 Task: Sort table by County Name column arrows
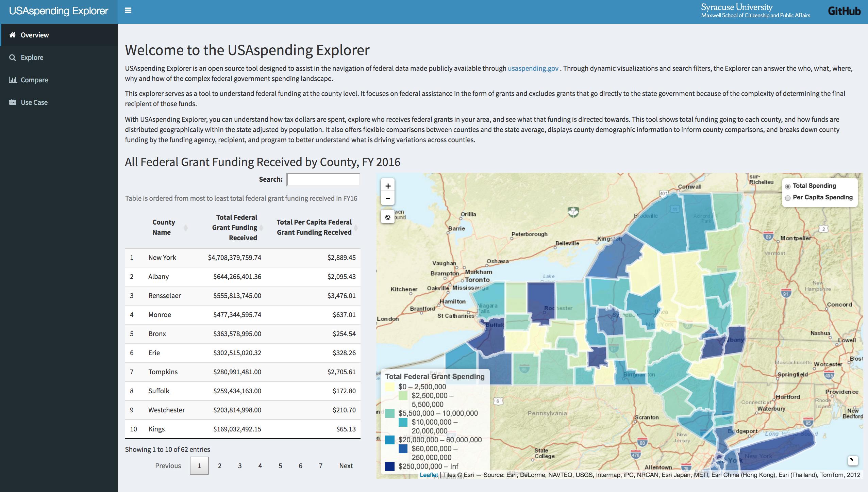pos(186,228)
